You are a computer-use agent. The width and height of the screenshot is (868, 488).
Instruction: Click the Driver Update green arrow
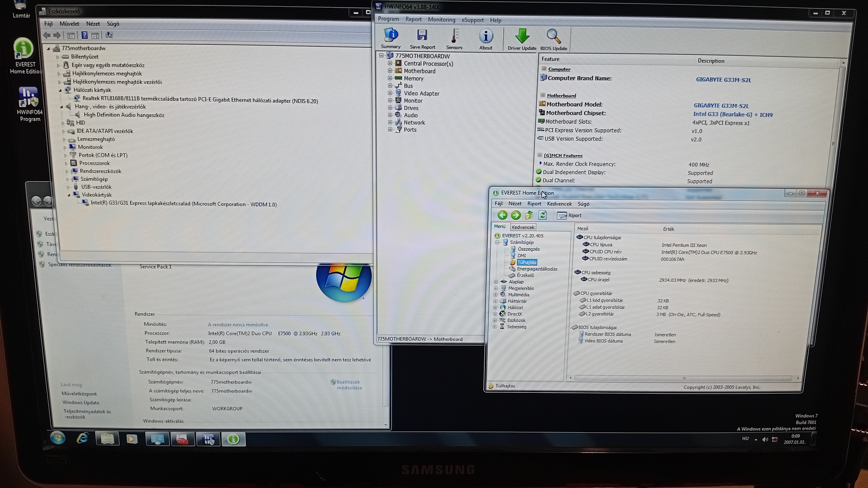pos(522,38)
